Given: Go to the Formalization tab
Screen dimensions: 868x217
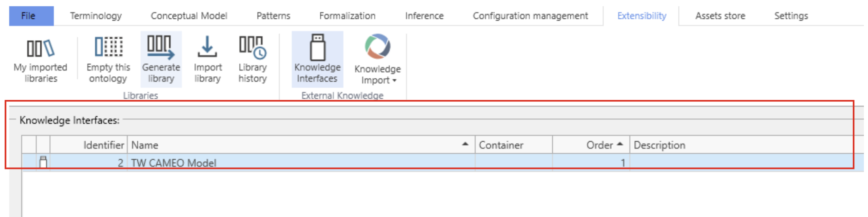Looking at the screenshot, I should [x=347, y=16].
